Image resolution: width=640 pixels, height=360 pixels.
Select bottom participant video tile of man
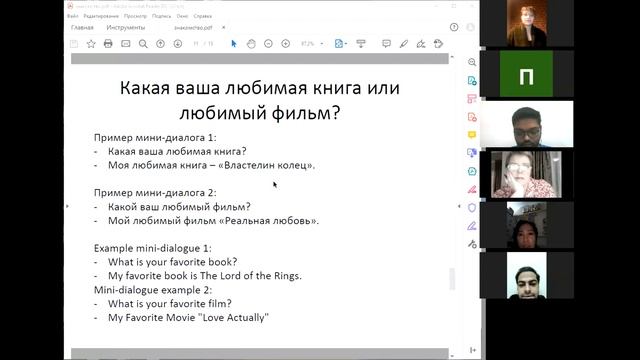pos(527,276)
